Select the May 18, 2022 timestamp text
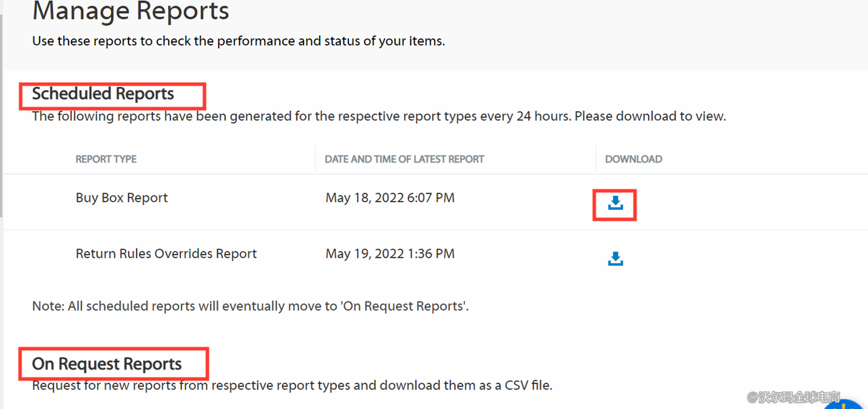Screen dimensions: 868x409 tap(390, 198)
